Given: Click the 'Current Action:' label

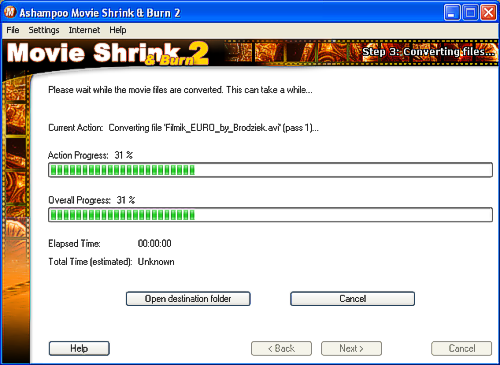Looking at the screenshot, I should [75, 128].
